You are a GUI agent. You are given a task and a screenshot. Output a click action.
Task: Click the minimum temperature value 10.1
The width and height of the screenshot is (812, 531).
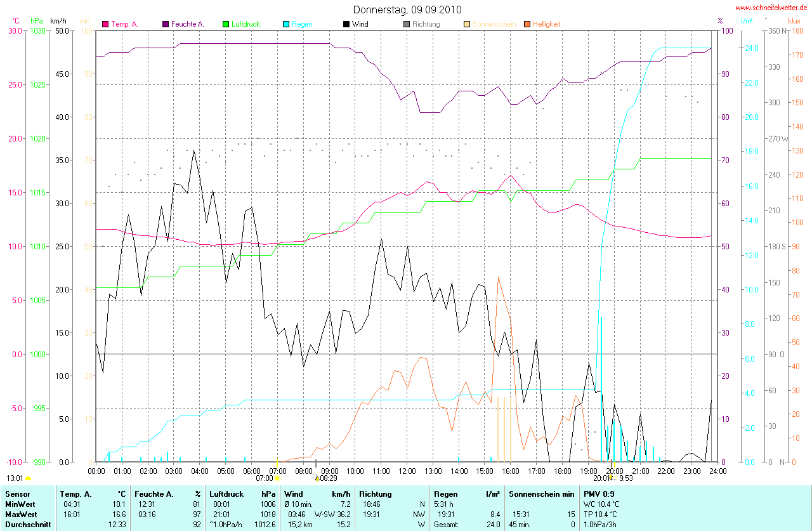click(119, 504)
